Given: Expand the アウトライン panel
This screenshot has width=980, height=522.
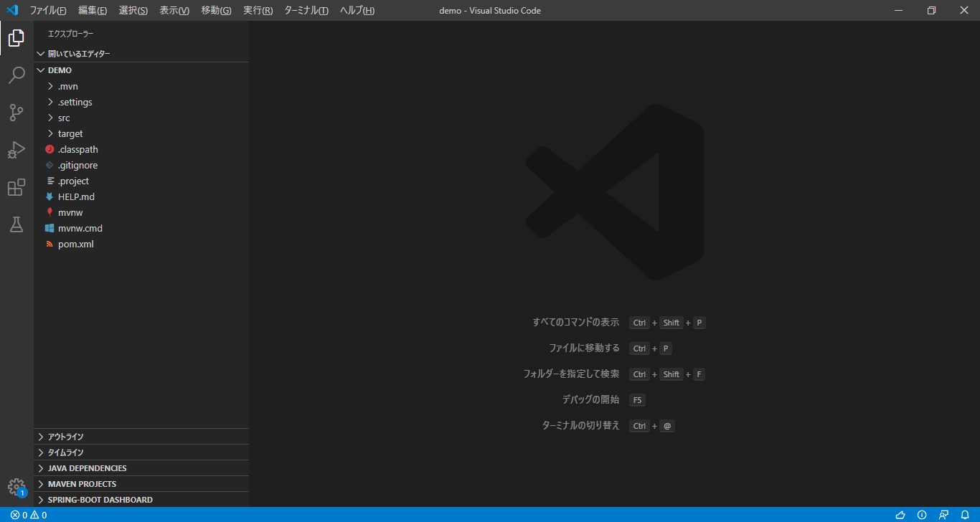Looking at the screenshot, I should (141, 437).
